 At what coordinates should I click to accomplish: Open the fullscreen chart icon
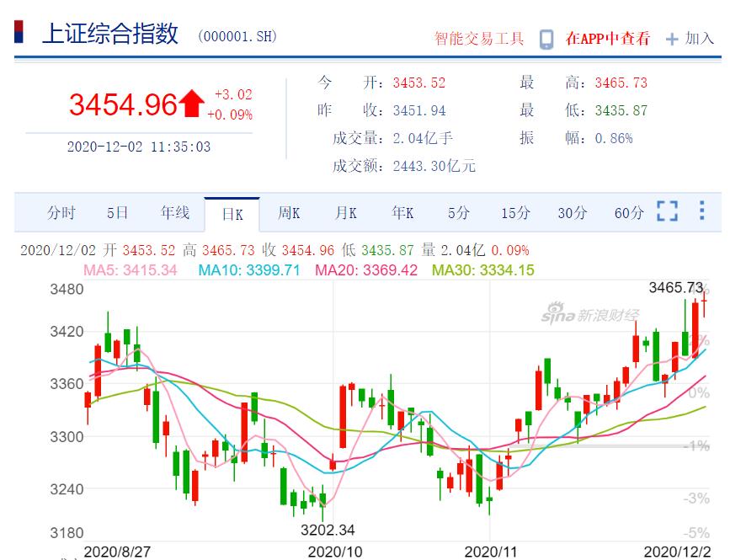click(667, 211)
